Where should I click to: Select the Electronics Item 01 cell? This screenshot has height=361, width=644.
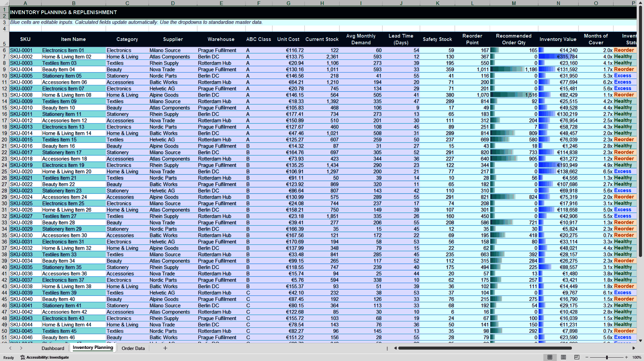click(73, 50)
